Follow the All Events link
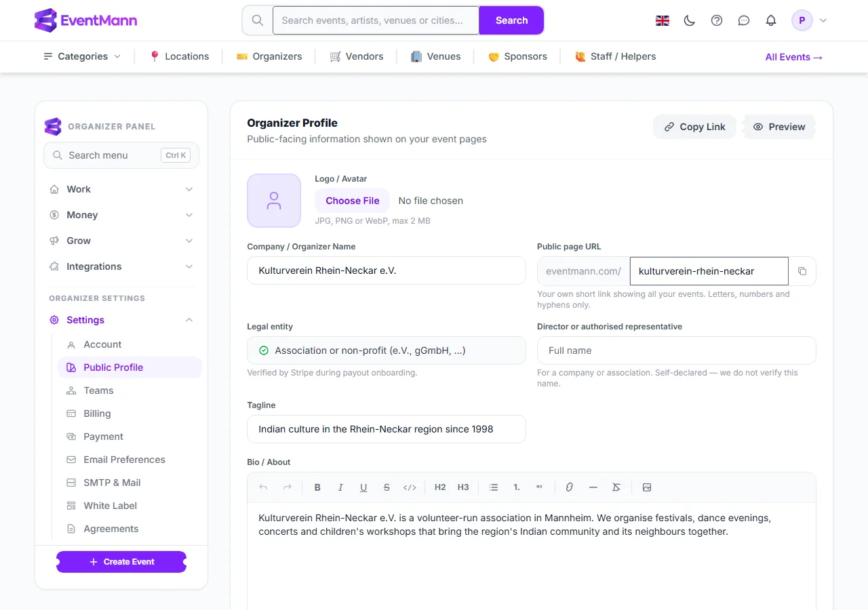 point(794,57)
